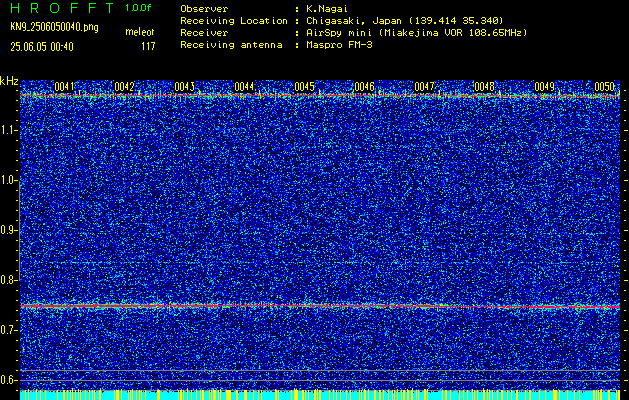This screenshot has width=629, height=400.
Task: Click the Observer field label
Action: pos(204,9)
